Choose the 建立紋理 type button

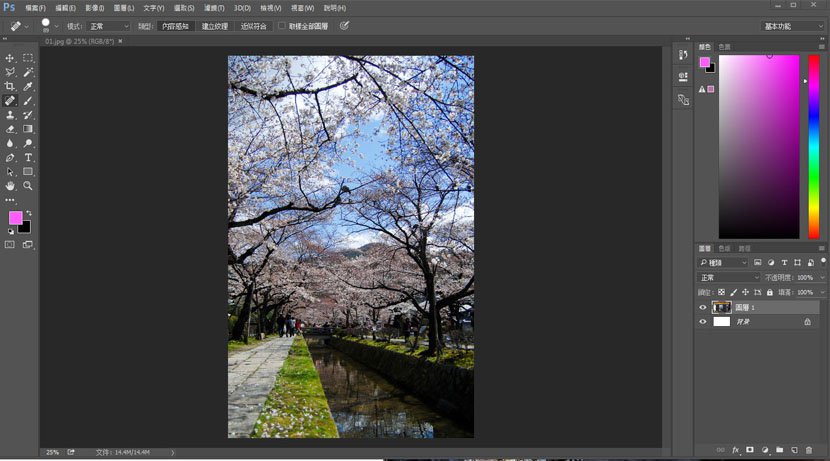click(x=215, y=26)
